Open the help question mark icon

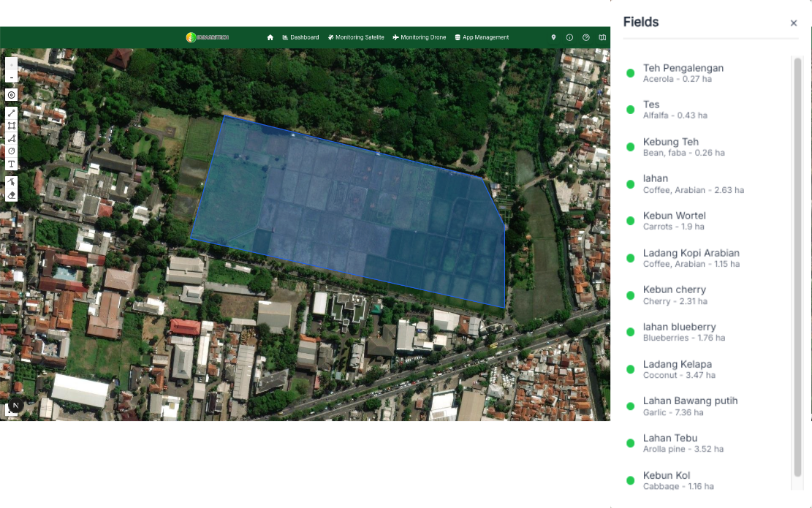[x=586, y=37]
